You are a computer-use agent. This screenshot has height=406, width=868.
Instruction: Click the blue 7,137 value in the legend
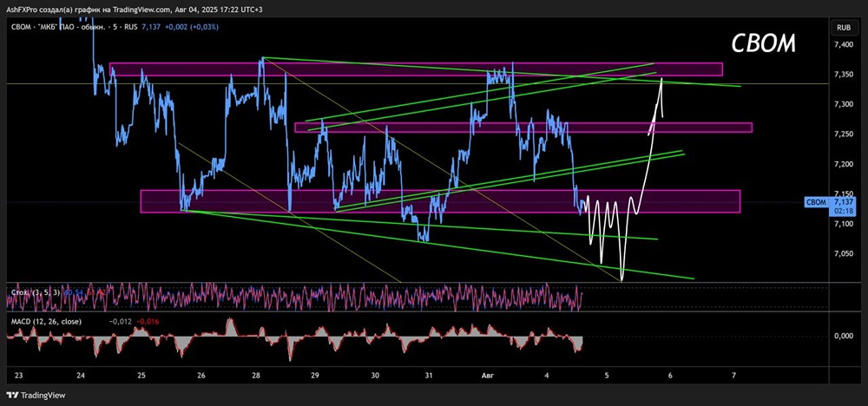pyautogui.click(x=151, y=27)
